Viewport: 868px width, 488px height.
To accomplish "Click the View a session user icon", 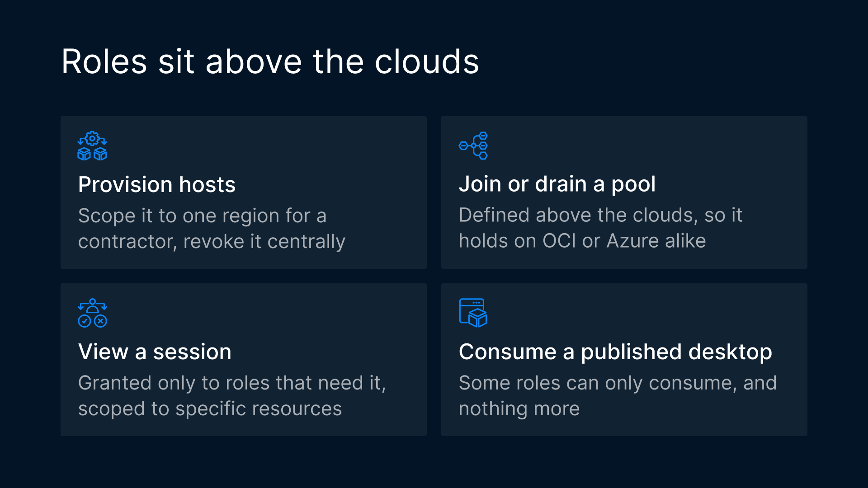I will point(92,313).
